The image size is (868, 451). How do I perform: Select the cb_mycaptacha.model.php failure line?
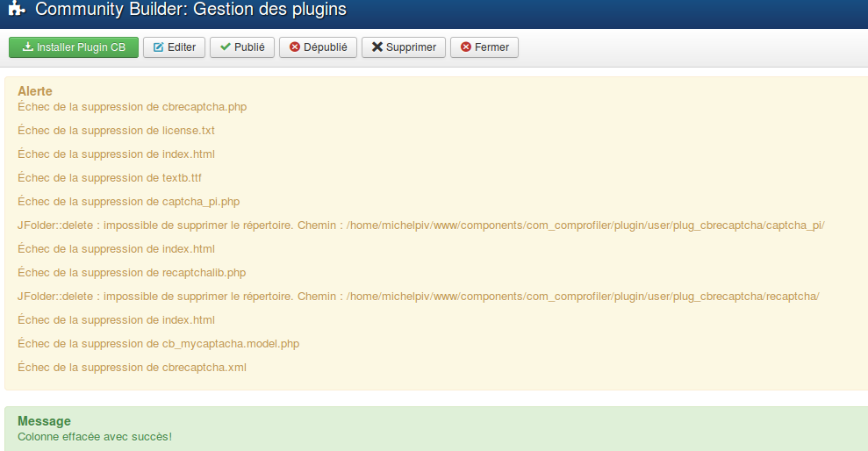pos(158,344)
